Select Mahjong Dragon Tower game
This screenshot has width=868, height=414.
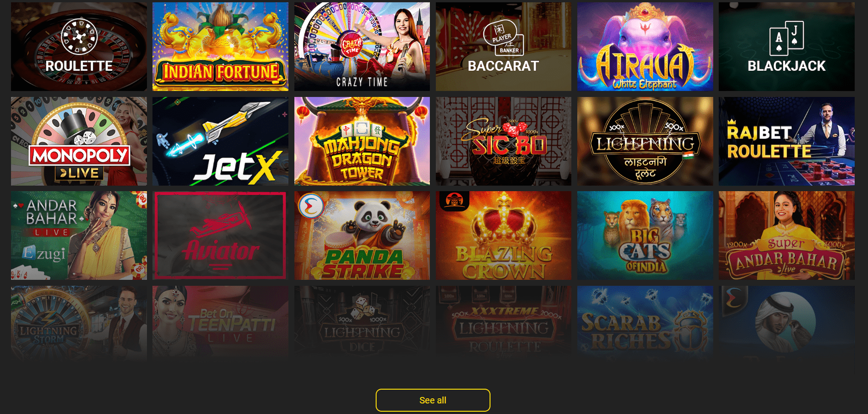362,141
